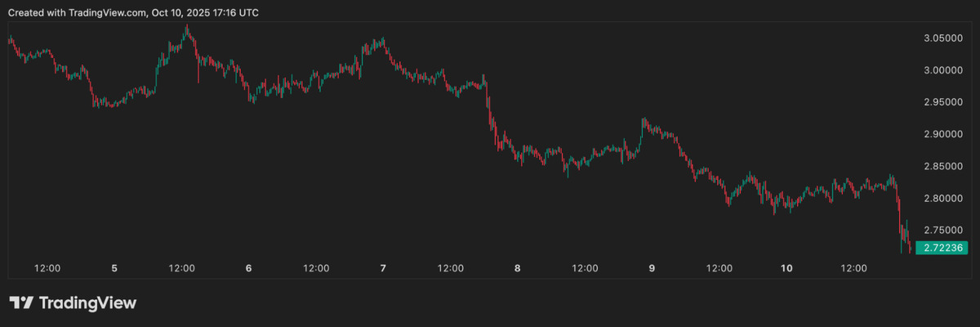Click the 2.85000 price axis label
Screen dimensions: 980x327
(x=942, y=166)
